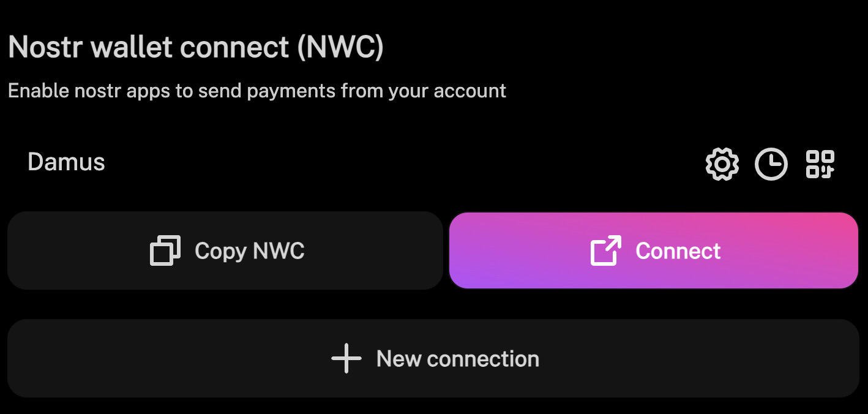Copy the NWC connection string

click(x=225, y=250)
